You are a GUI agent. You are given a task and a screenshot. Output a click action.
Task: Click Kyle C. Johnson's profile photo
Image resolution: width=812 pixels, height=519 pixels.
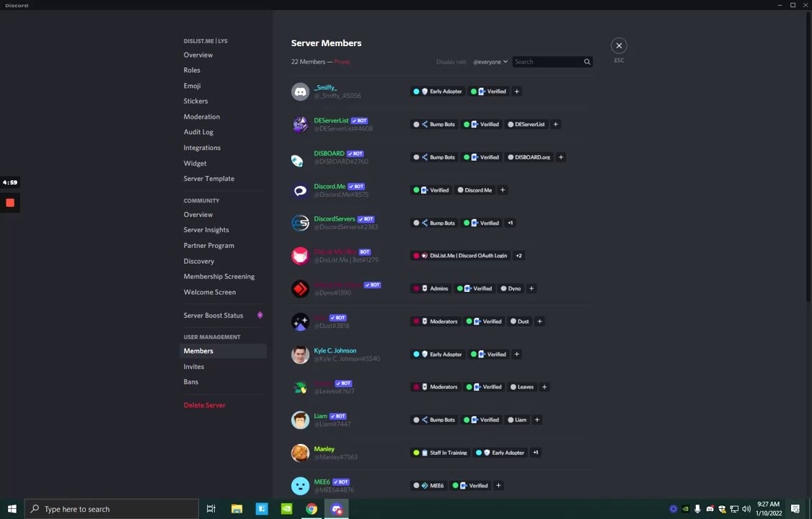pos(301,355)
